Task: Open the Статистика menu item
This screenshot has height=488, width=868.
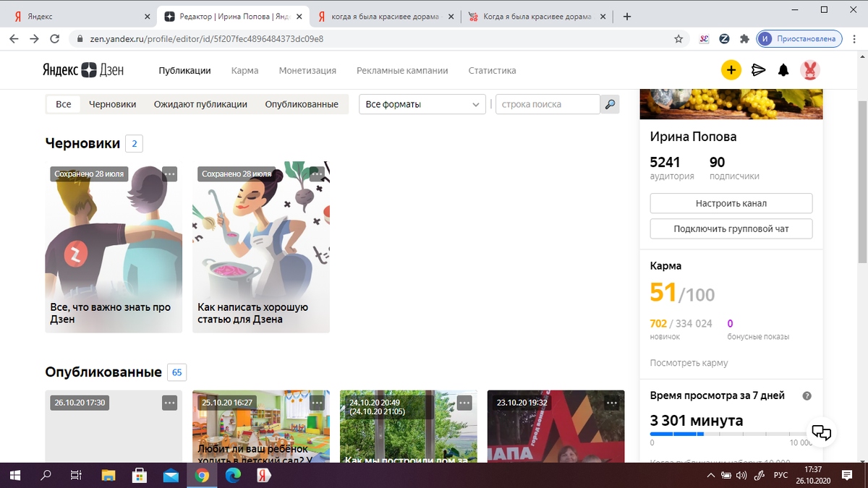Action: [x=492, y=70]
